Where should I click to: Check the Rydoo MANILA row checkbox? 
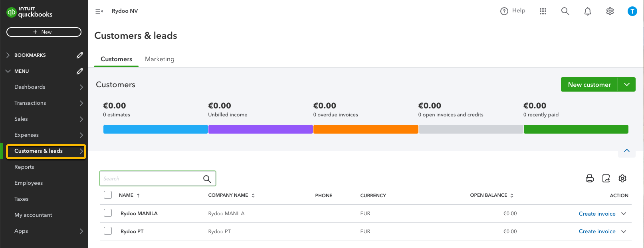tap(108, 213)
